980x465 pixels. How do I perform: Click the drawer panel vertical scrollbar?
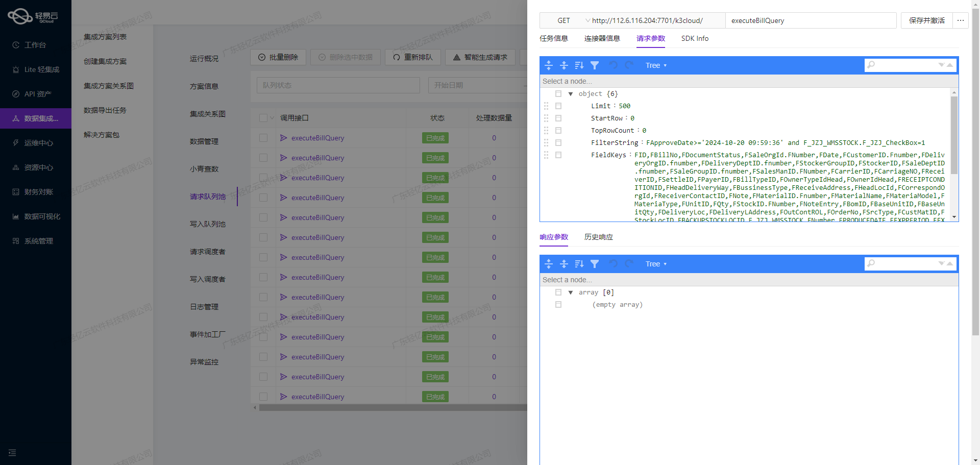(975, 172)
